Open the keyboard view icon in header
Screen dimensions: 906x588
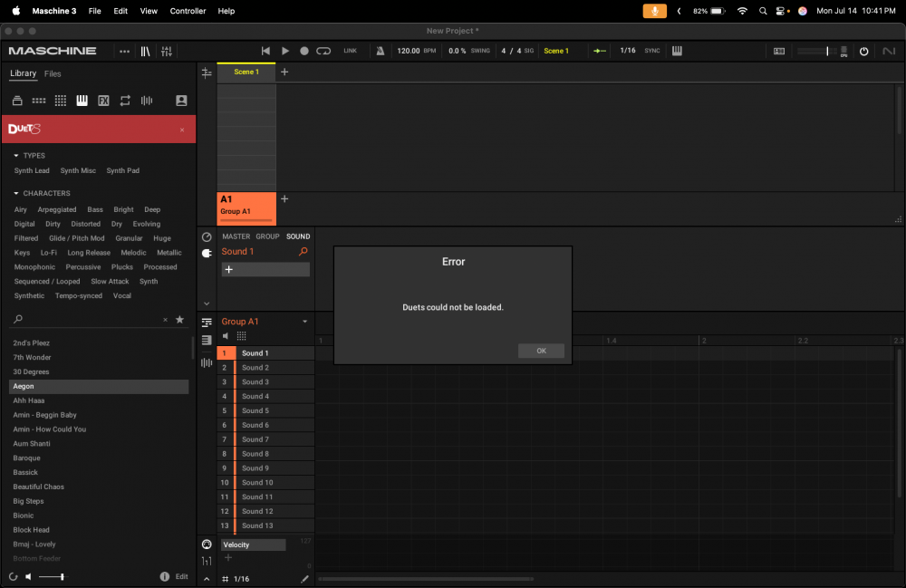(x=677, y=51)
